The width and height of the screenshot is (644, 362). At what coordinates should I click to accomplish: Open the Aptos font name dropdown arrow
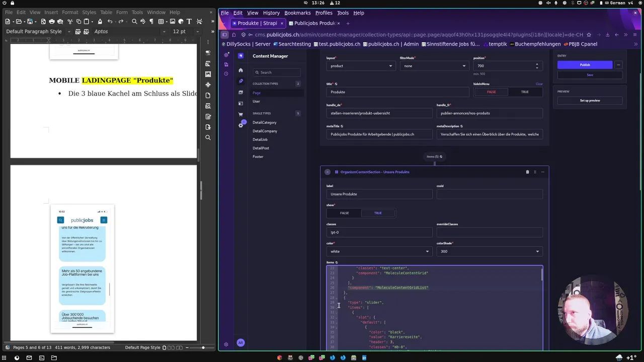point(164,31)
